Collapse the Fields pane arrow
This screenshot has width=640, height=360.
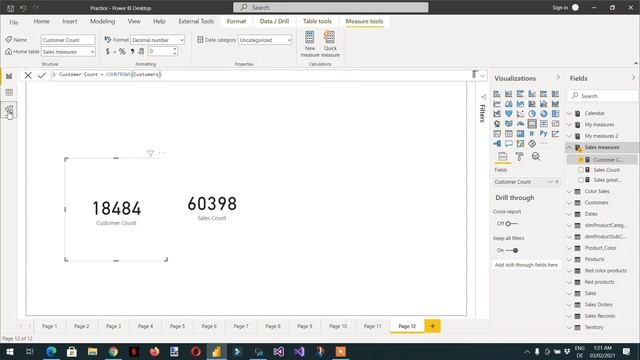click(633, 78)
